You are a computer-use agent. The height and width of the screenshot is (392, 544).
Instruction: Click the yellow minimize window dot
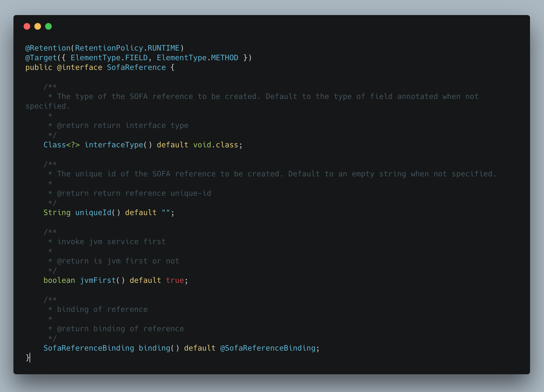[x=38, y=26]
